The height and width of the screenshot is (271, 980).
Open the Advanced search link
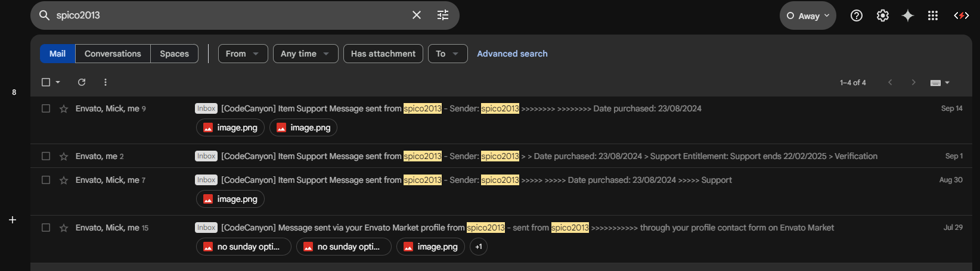pos(512,54)
